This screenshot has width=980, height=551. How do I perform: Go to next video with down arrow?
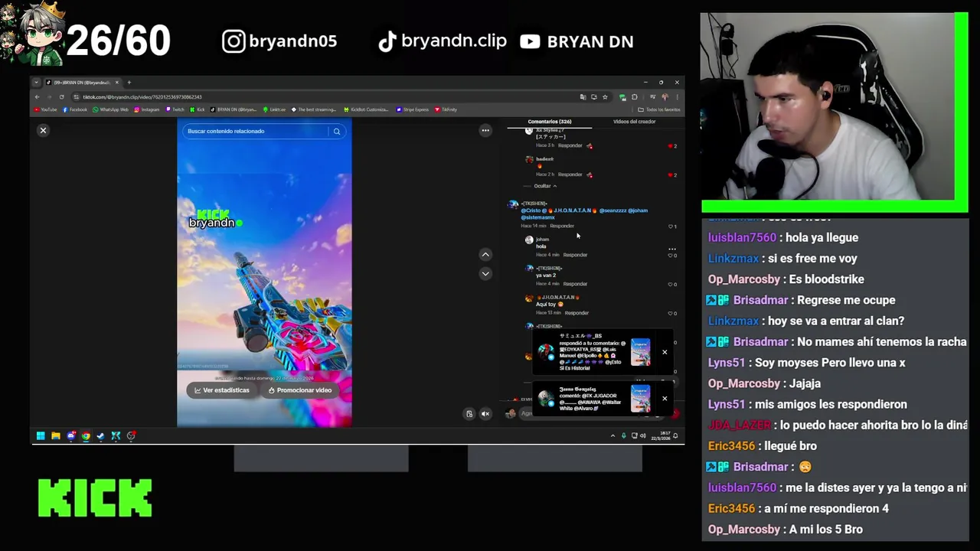coord(485,273)
